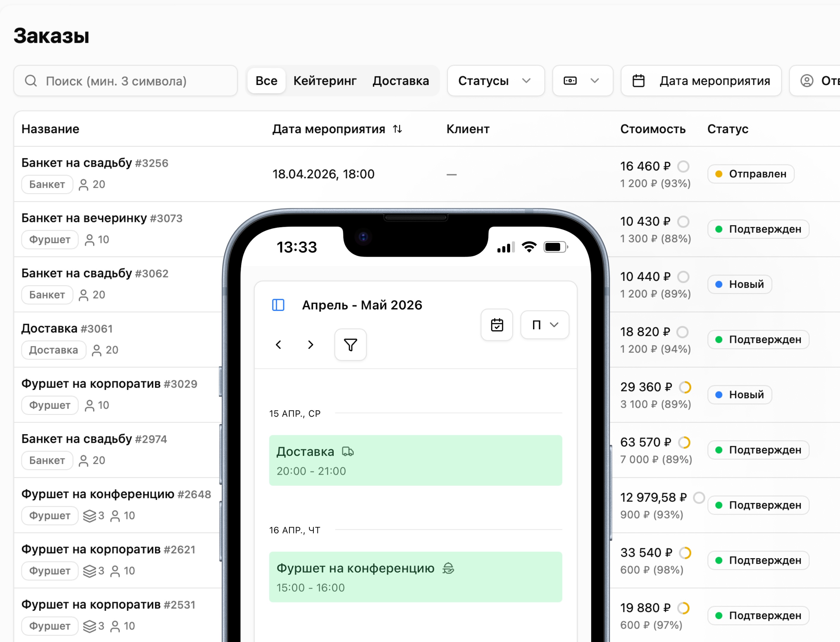Focus the order search input field
The image size is (840, 642).
click(x=126, y=81)
